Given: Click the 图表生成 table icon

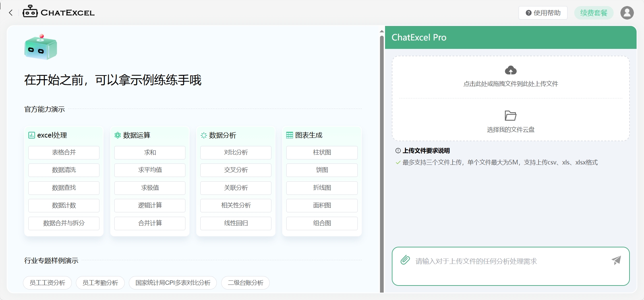Looking at the screenshot, I should [x=290, y=135].
